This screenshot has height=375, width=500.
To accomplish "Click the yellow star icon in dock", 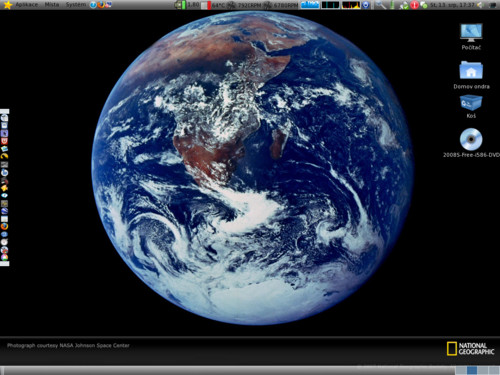I will click(x=4, y=188).
